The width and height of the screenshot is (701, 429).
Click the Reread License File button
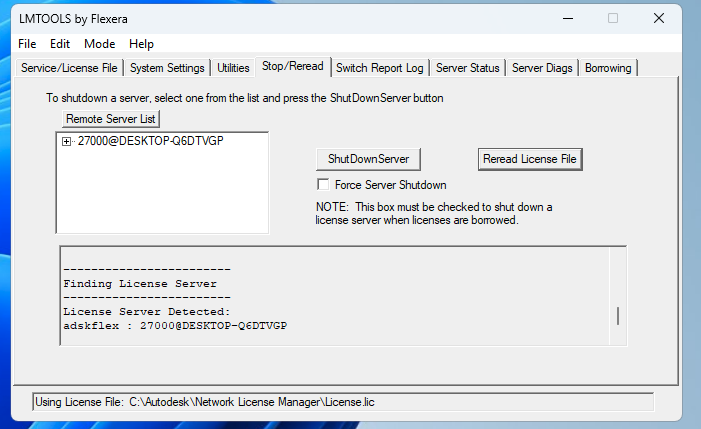530,159
